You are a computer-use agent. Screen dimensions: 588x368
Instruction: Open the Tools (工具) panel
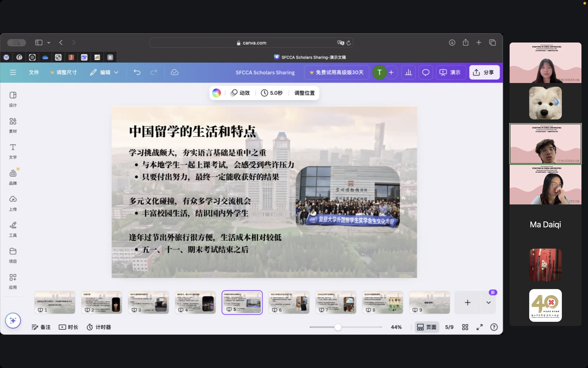(x=13, y=230)
